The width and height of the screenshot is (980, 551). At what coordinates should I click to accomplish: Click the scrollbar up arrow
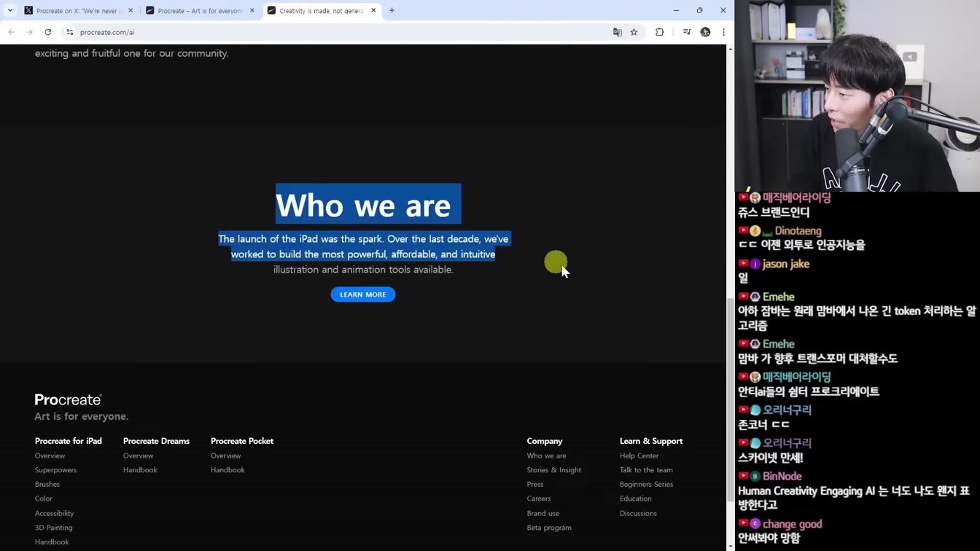730,49
